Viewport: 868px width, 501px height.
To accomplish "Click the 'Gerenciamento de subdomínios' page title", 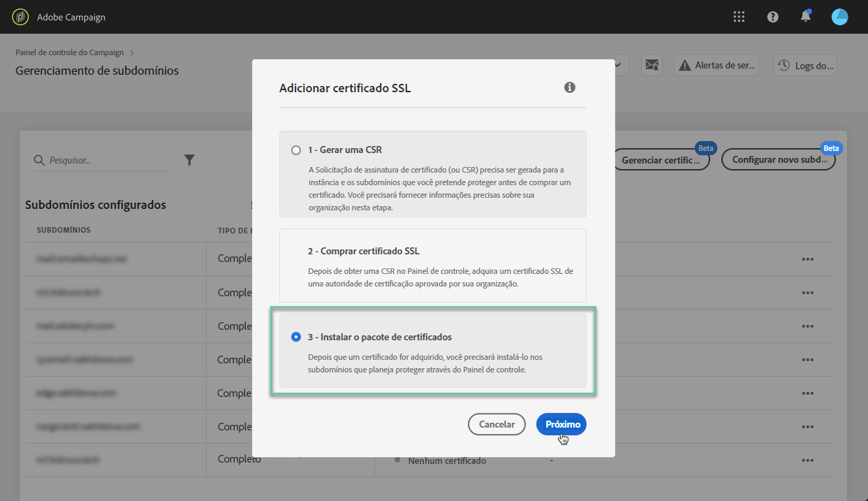I will [x=97, y=71].
